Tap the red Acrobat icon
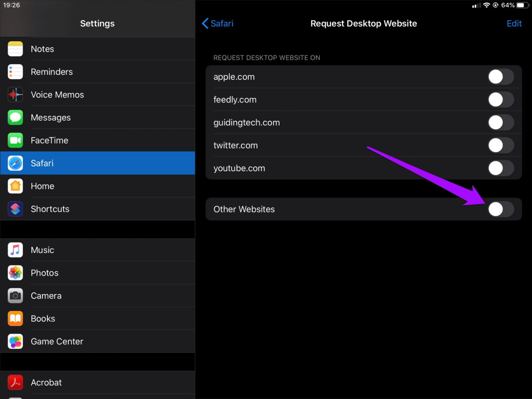This screenshot has height=399, width=532. [x=15, y=383]
